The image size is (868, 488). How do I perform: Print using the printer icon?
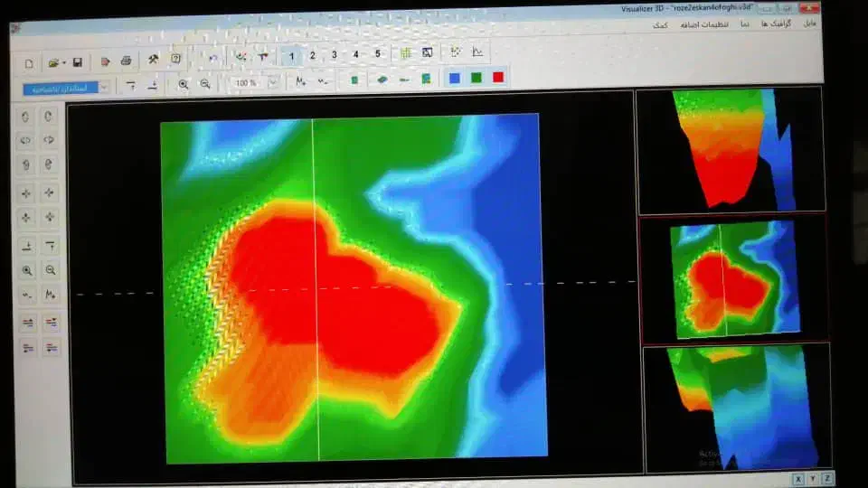tap(127, 61)
